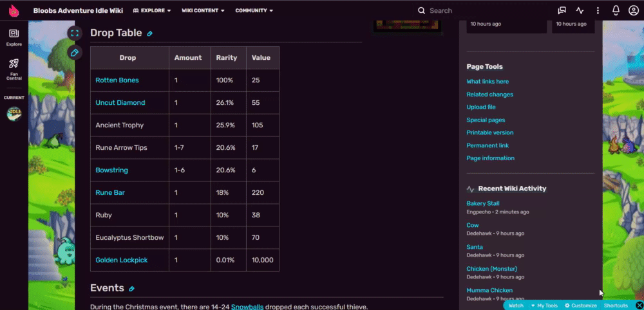Click Customize in the bottom toolbar
Screen dimensions: 644x310
click(x=580, y=305)
